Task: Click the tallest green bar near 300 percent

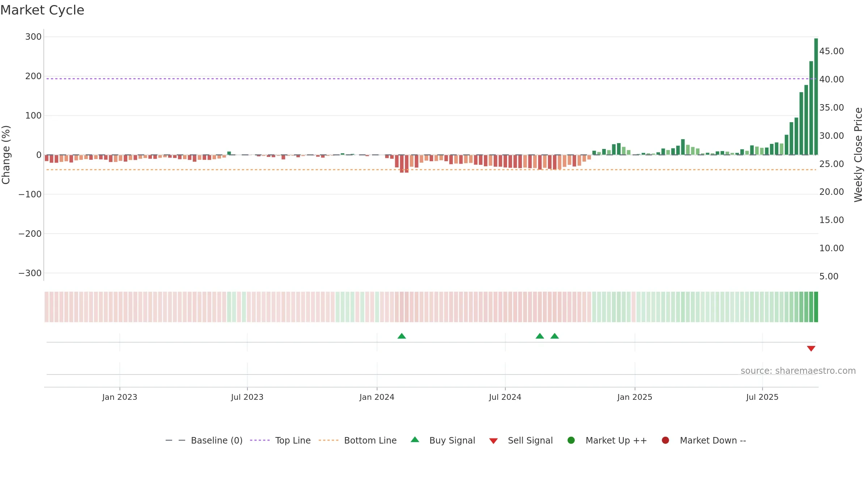Action: pos(816,97)
